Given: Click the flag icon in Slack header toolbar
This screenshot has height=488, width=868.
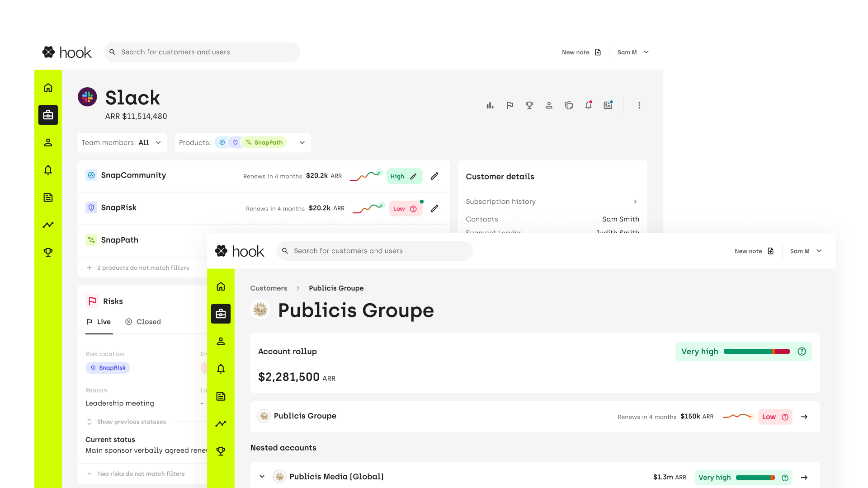Looking at the screenshot, I should [510, 105].
